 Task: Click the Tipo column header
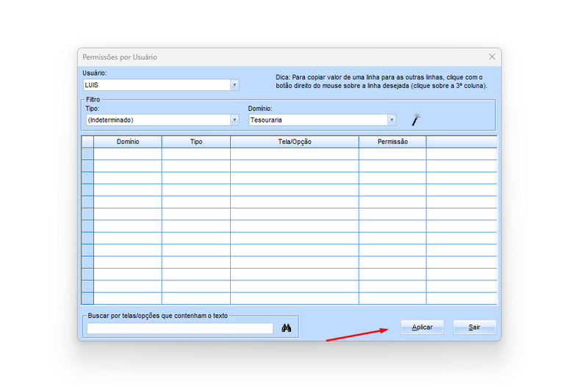[x=196, y=142]
